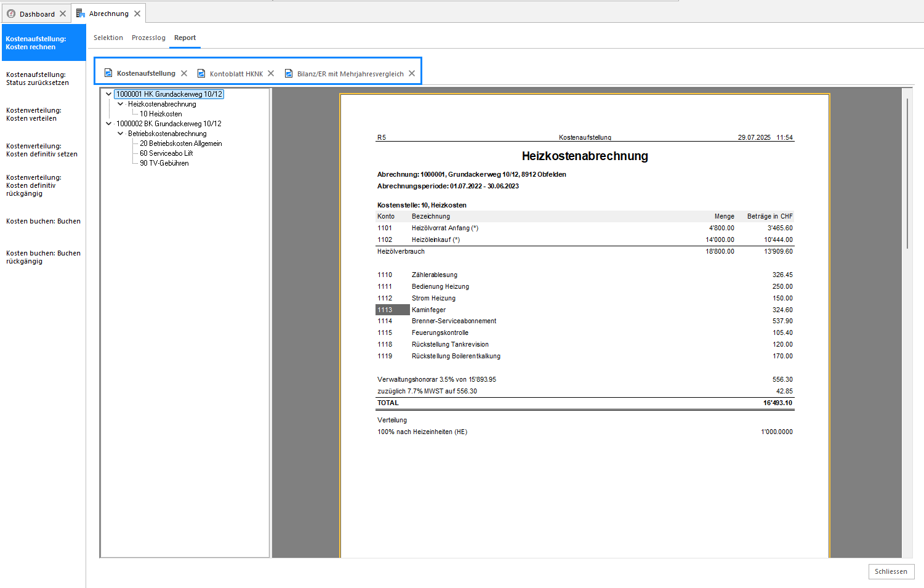Select tree item 90 TV-Gebühren
The width and height of the screenshot is (924, 588).
[164, 163]
